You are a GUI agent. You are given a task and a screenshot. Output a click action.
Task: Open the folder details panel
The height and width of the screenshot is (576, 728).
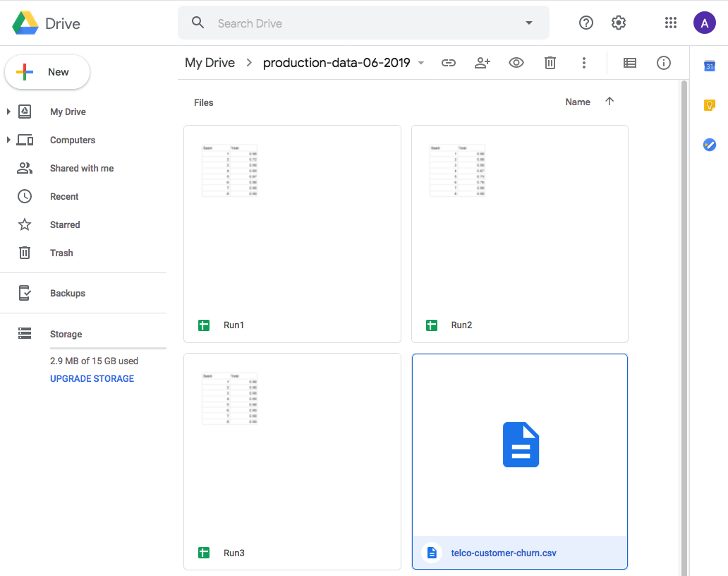(x=663, y=63)
